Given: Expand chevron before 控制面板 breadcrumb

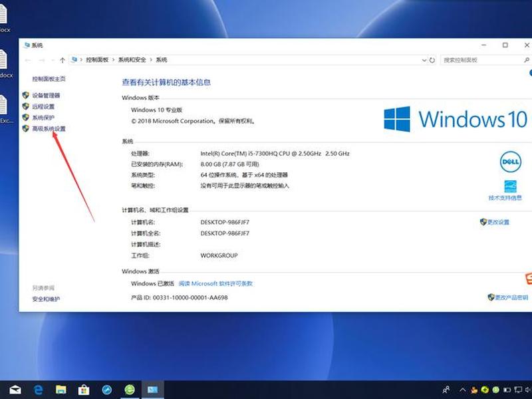Looking at the screenshot, I should 81,60.
